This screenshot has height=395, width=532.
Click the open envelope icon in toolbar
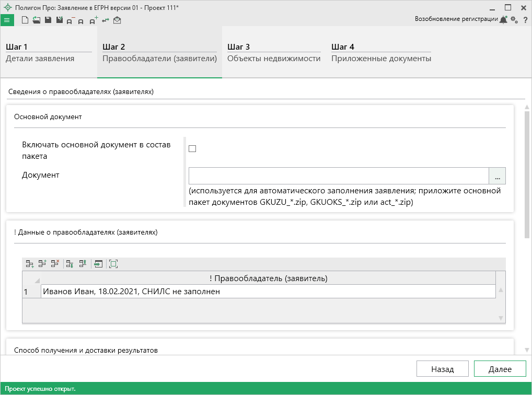[117, 20]
